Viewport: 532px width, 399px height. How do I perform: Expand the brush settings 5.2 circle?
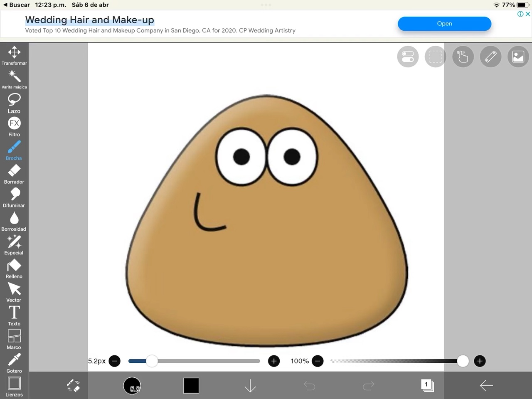pyautogui.click(x=132, y=386)
